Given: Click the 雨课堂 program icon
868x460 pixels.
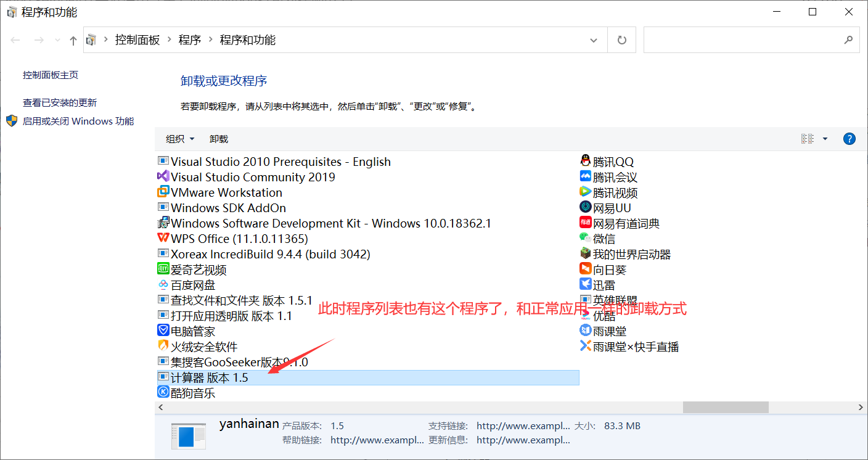Looking at the screenshot, I should click(x=586, y=331).
